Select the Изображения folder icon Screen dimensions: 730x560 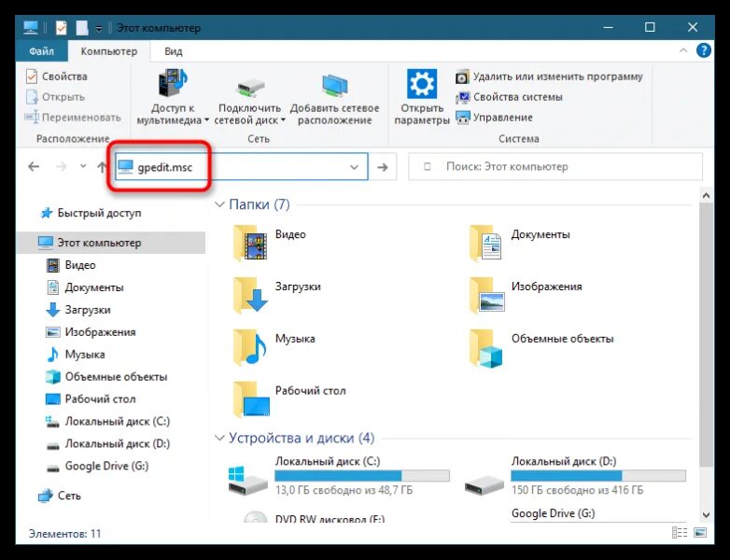point(486,295)
